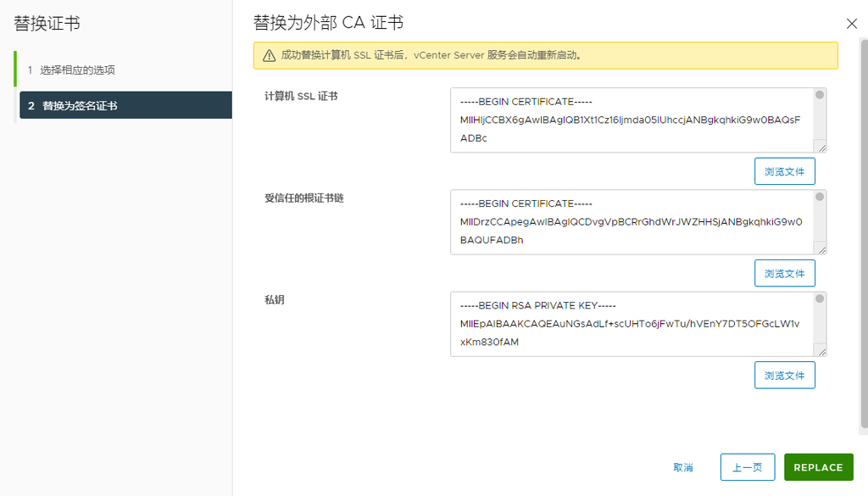Click the green REPLACE button

818,466
